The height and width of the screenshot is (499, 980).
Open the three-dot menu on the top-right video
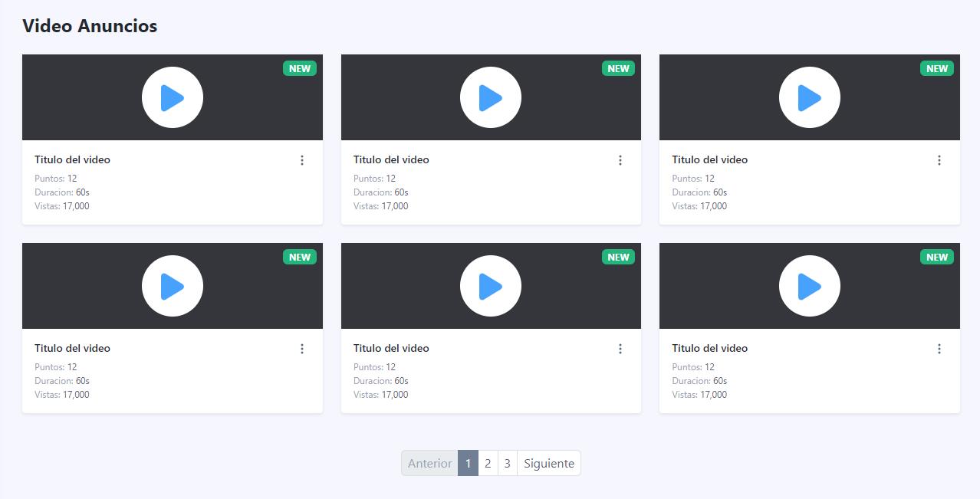click(939, 160)
